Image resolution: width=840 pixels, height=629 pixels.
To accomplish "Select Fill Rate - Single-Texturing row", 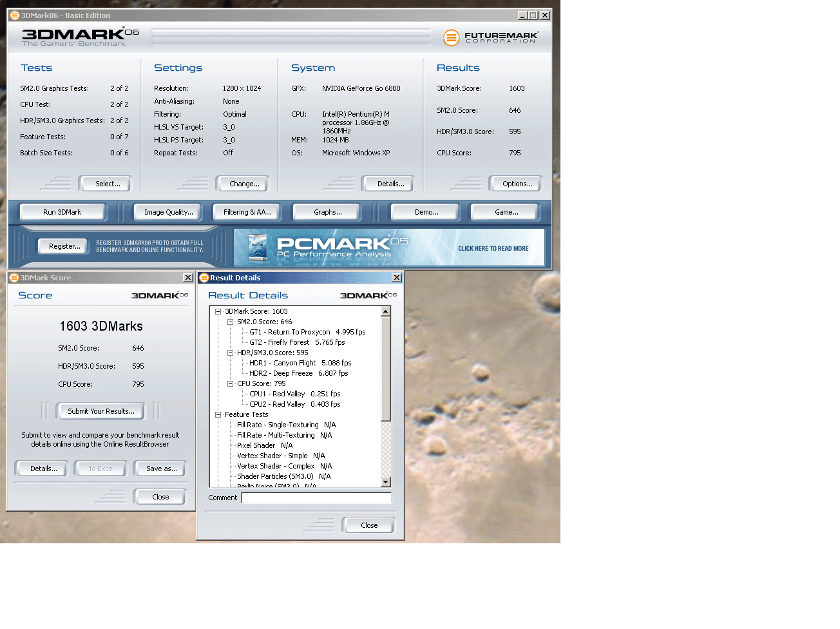I will [286, 425].
